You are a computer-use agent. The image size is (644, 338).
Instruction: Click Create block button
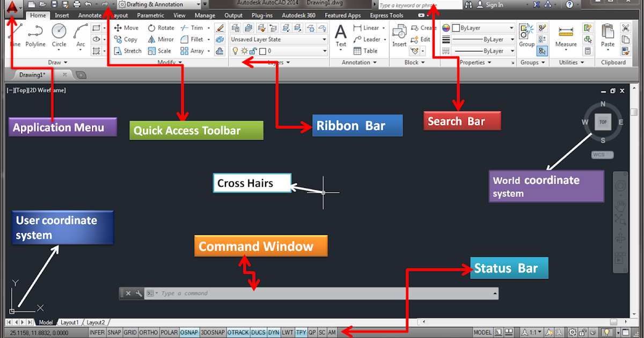tap(423, 28)
